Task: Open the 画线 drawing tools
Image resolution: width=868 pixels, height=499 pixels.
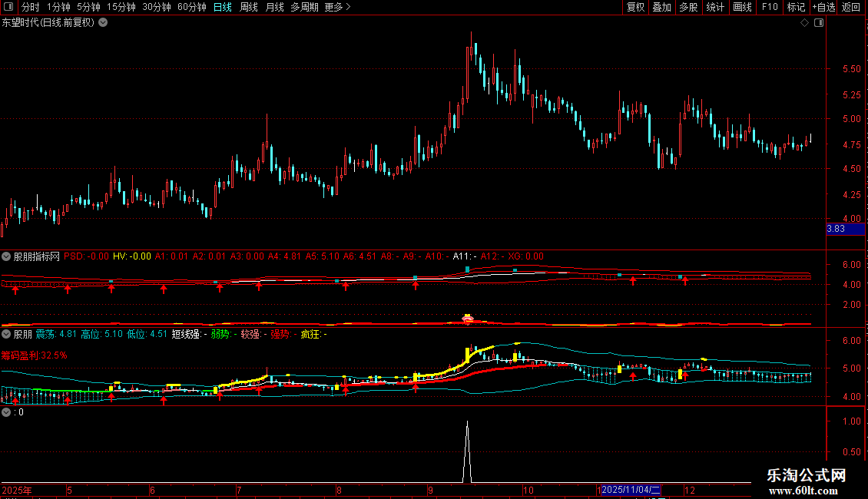Action: (742, 7)
